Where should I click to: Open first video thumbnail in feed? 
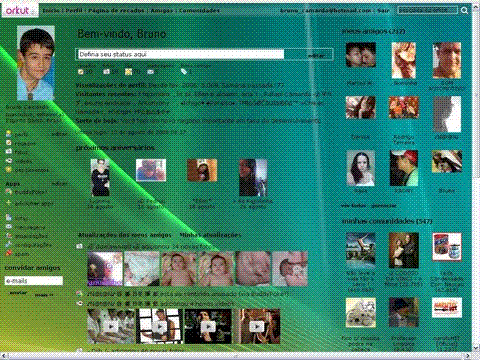pos(111,326)
